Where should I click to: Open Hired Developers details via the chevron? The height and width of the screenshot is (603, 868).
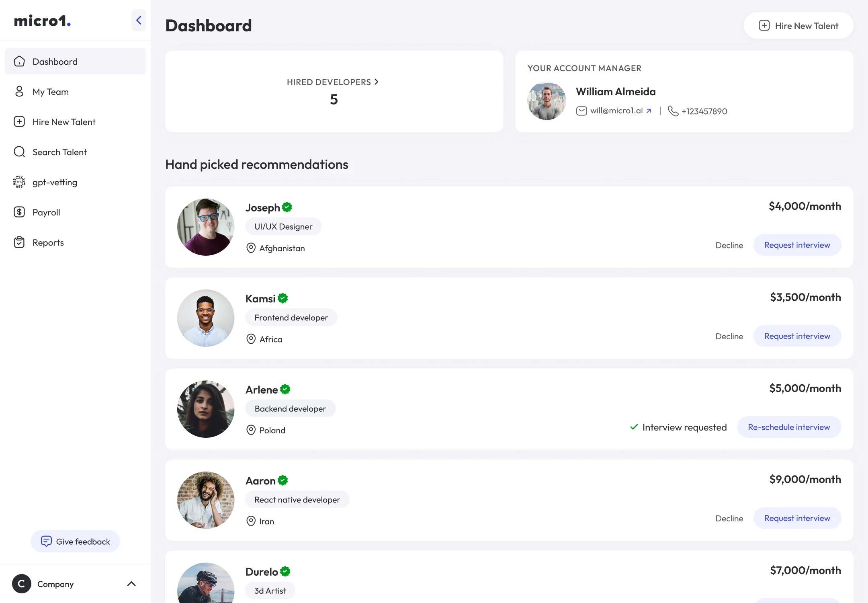[x=377, y=82]
